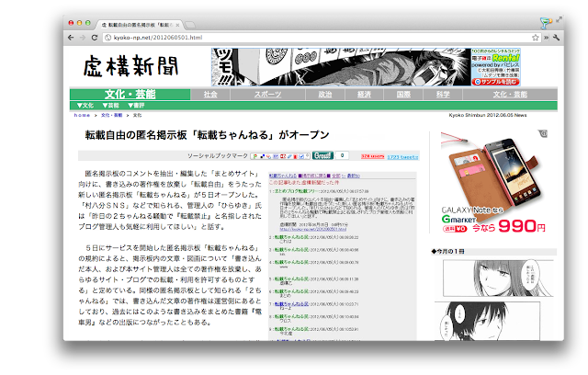The width and height of the screenshot is (588, 375).
Task: Click the 虚構新聞 site logo
Action: pos(130,66)
